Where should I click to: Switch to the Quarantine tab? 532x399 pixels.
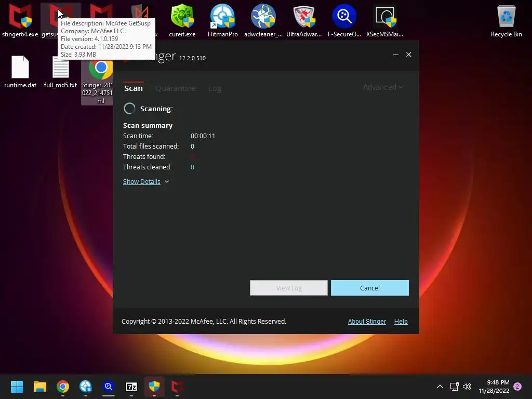pyautogui.click(x=176, y=88)
